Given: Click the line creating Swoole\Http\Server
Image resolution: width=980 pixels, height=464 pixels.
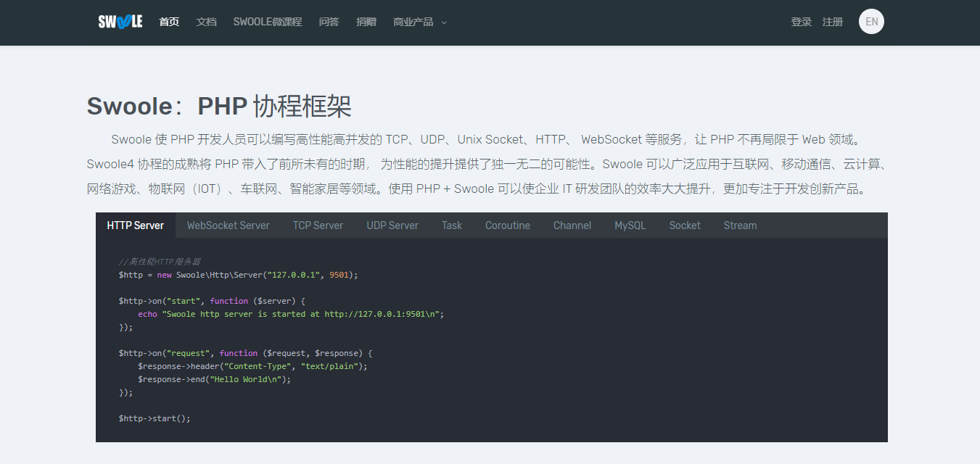Looking at the screenshot, I should coord(239,275).
